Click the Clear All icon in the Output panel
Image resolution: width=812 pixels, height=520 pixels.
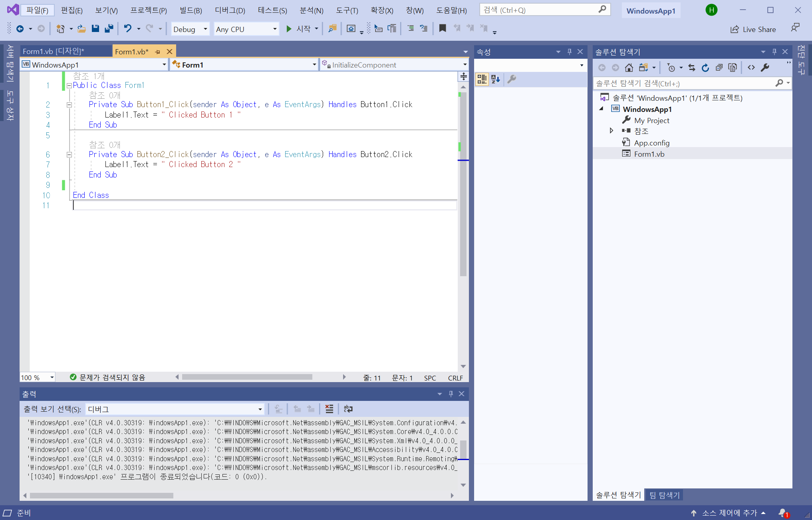coord(329,409)
